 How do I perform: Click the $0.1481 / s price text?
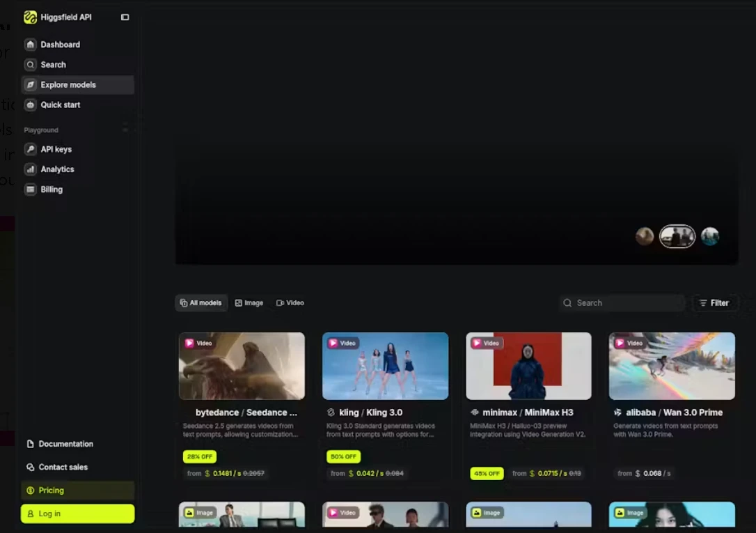[x=222, y=473]
